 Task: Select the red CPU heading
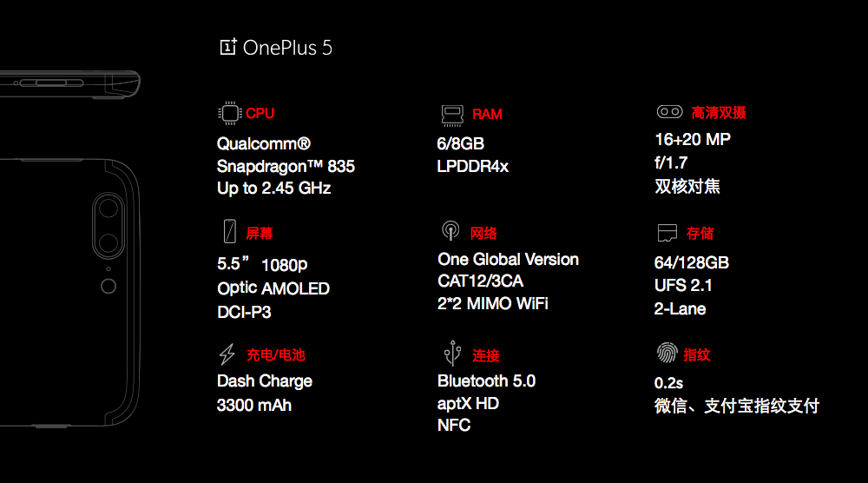point(260,114)
